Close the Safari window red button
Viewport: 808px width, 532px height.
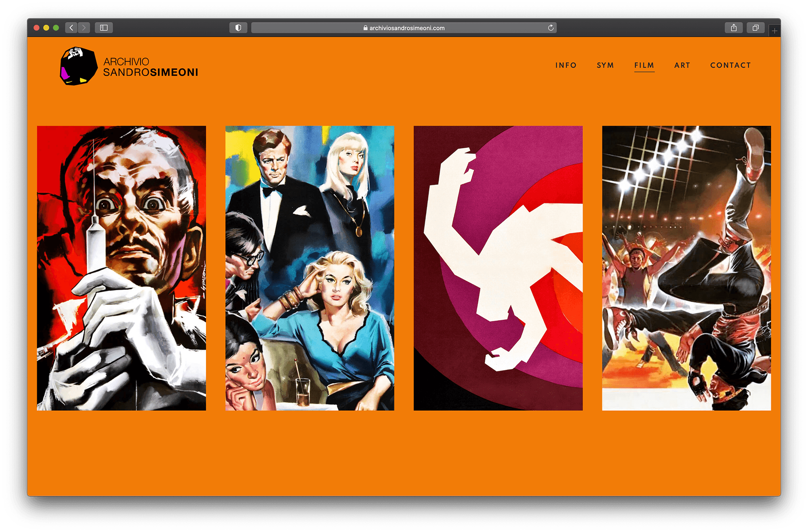point(36,27)
